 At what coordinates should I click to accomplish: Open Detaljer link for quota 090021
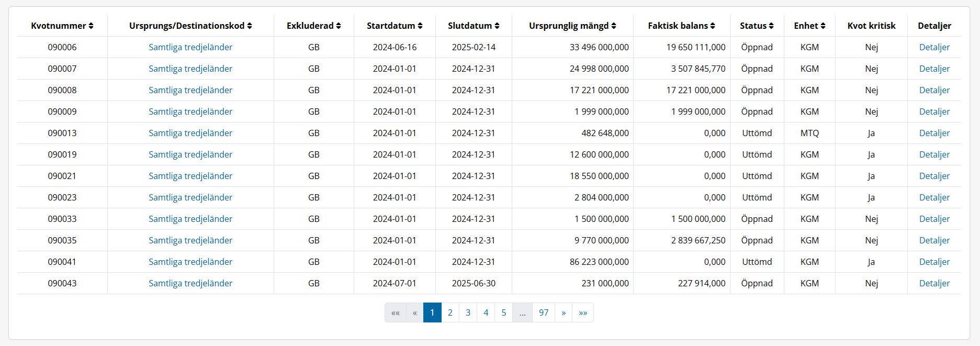click(934, 176)
